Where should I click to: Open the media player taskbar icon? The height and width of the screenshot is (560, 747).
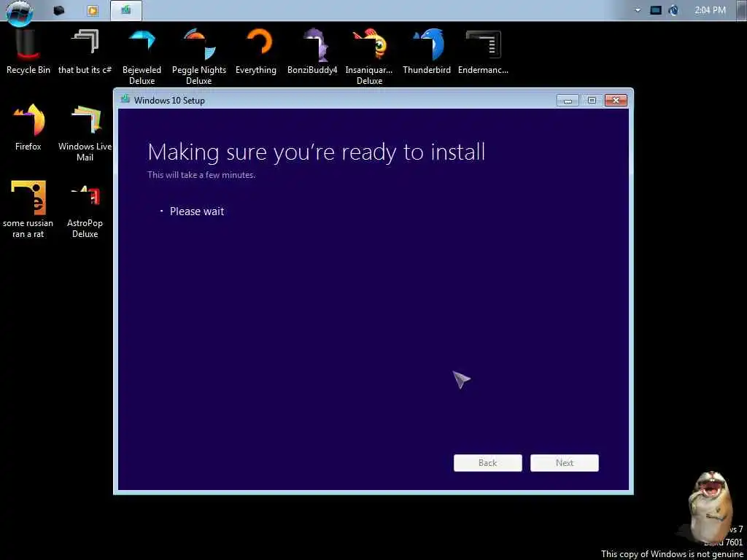point(93,10)
